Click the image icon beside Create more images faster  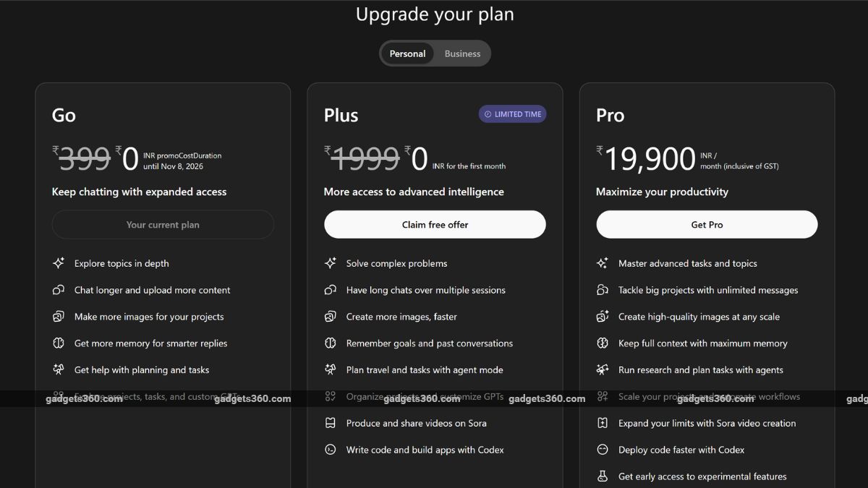coord(331,317)
